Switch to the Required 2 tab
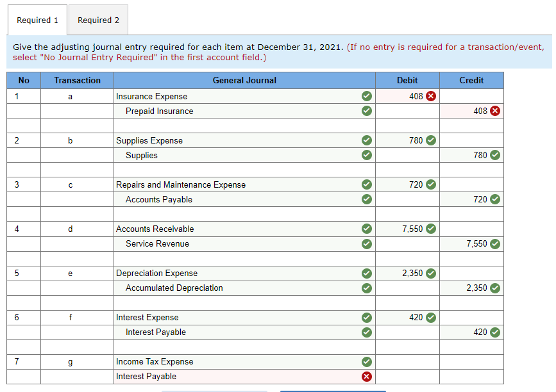This screenshot has height=392, width=556. (x=98, y=20)
